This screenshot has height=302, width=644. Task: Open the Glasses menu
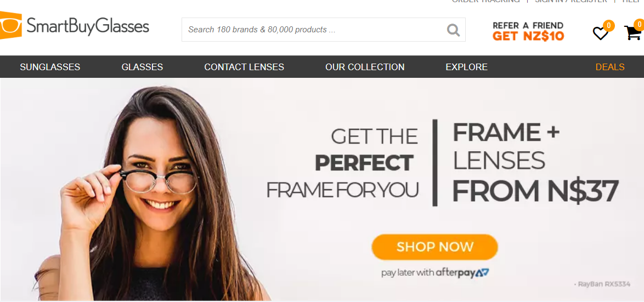click(x=142, y=67)
